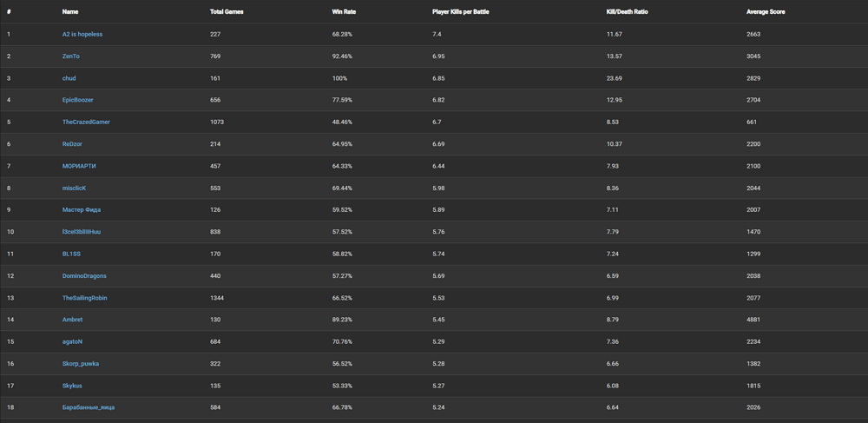Open chud's player profile
This screenshot has height=423, width=868.
69,78
